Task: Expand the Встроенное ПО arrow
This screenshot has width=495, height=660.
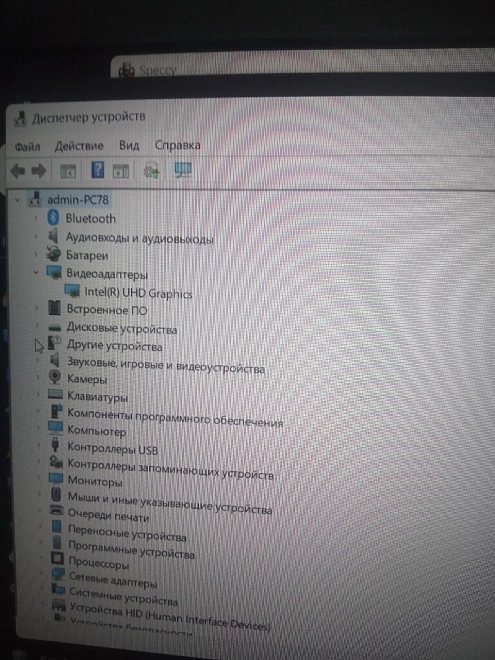Action: tap(37, 308)
